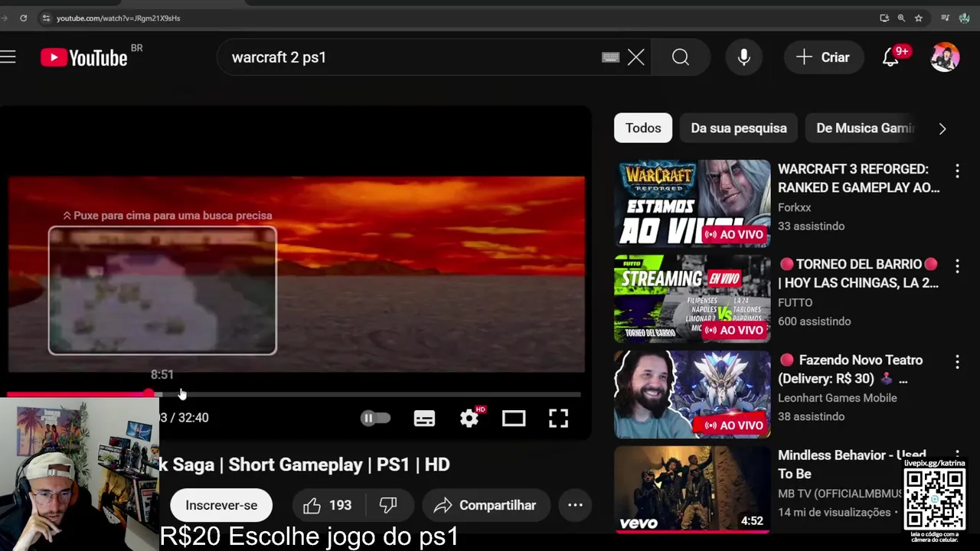This screenshot has width=980, height=551.
Task: Toggle the autoplay switch in player
Action: pos(375,418)
